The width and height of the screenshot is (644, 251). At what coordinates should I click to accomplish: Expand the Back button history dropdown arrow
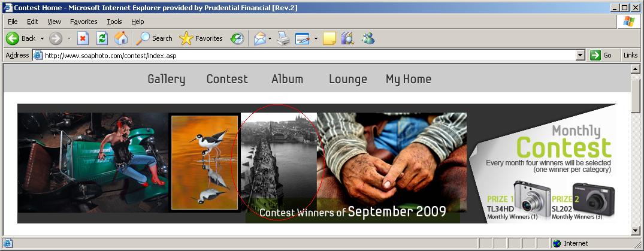[42, 38]
